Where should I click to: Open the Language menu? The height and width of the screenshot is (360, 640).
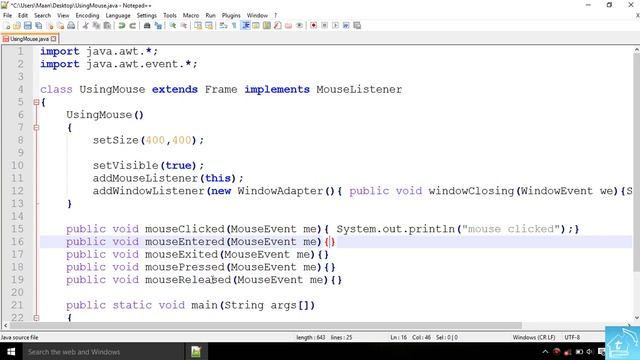(x=118, y=15)
